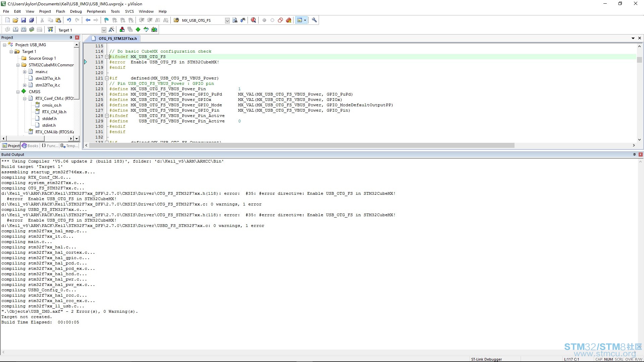Open Manage Project Items icon
Viewport: 644px width, 362px height.
122,29
